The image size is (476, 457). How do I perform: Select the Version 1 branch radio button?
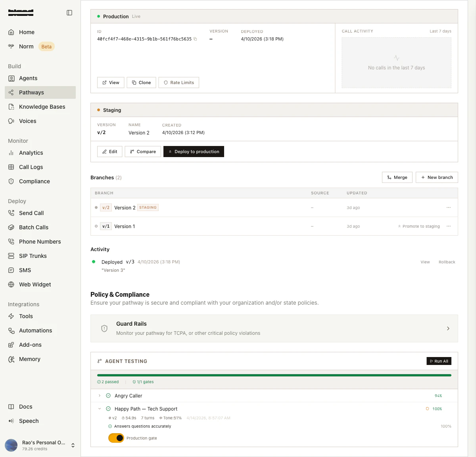95,226
